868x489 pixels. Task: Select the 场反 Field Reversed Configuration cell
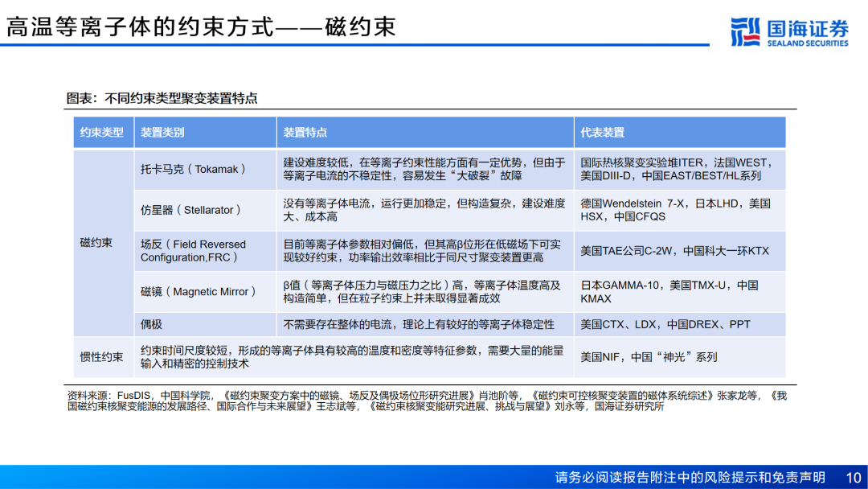pos(206,251)
